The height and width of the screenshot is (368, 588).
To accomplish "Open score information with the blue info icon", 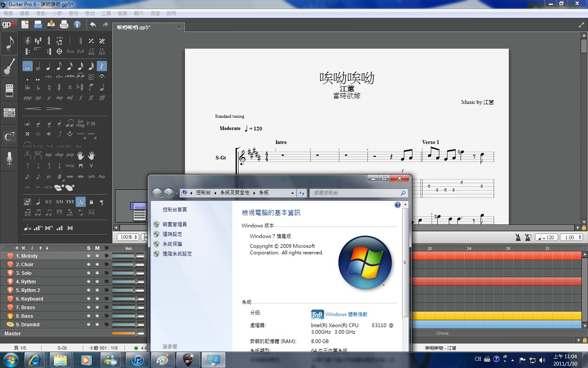I will 77,25.
